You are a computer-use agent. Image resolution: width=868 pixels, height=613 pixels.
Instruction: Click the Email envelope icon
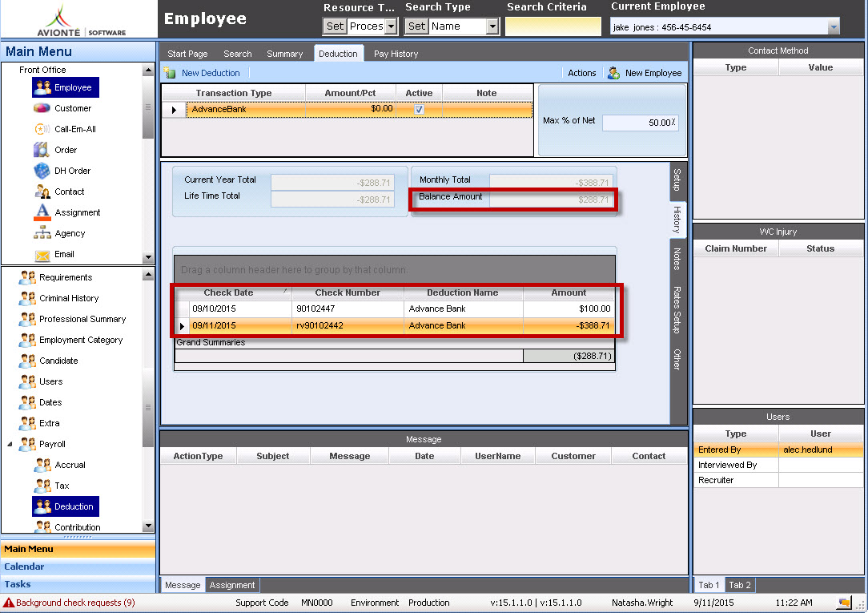[x=42, y=256]
